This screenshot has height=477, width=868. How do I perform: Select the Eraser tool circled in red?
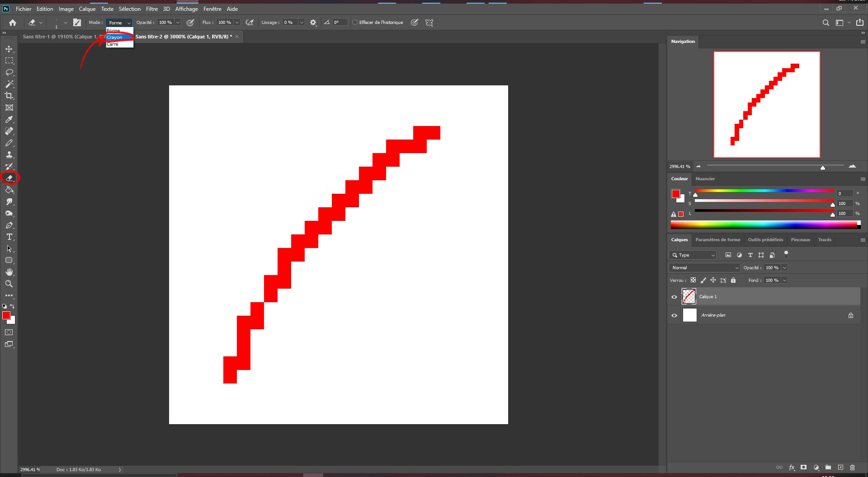coord(10,178)
